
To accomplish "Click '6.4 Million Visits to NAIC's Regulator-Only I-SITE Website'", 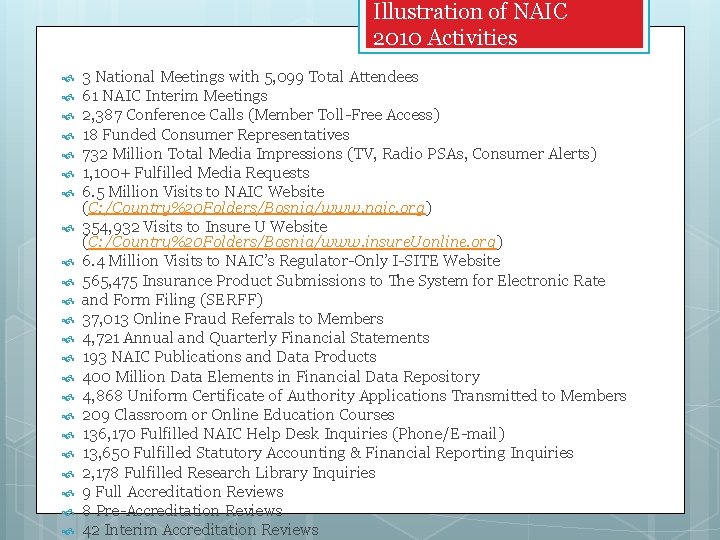I will point(291,261).
